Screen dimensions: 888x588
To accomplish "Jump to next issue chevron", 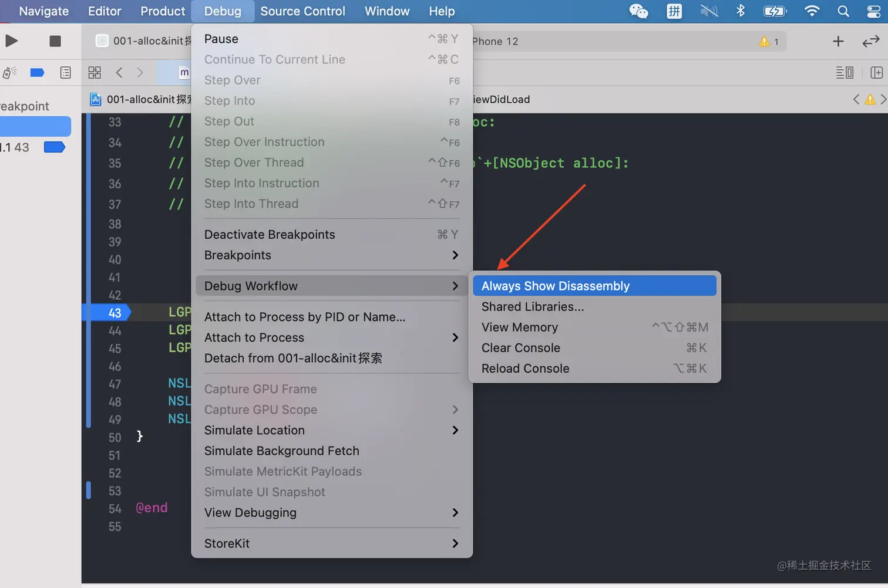I will point(883,99).
